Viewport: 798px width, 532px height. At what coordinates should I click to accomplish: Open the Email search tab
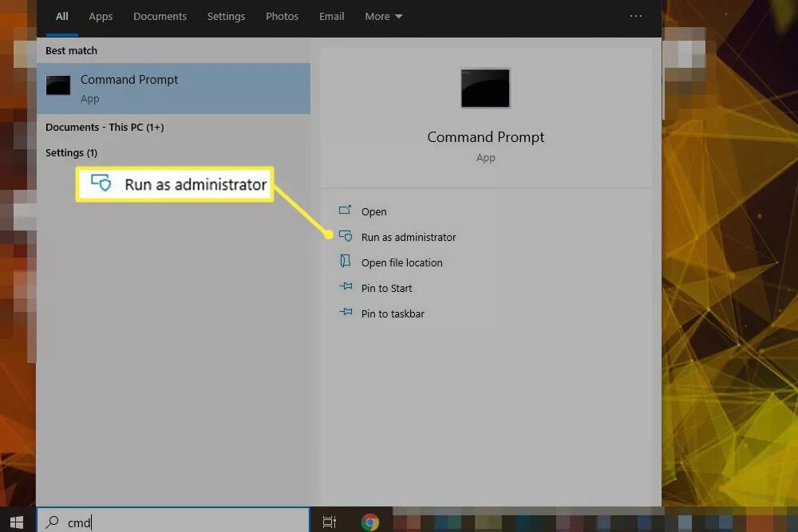(x=331, y=17)
